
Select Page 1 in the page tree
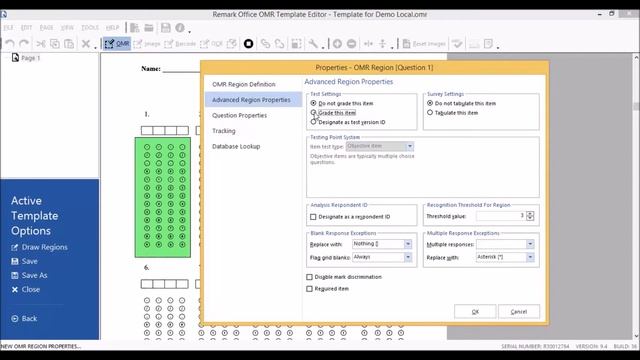click(26, 58)
